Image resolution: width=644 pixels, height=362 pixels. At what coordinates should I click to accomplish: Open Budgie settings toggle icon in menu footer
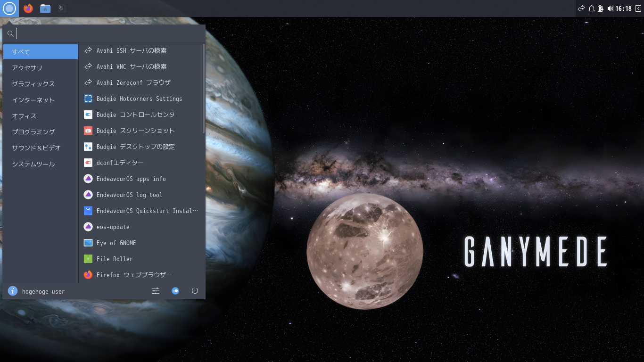point(175,291)
